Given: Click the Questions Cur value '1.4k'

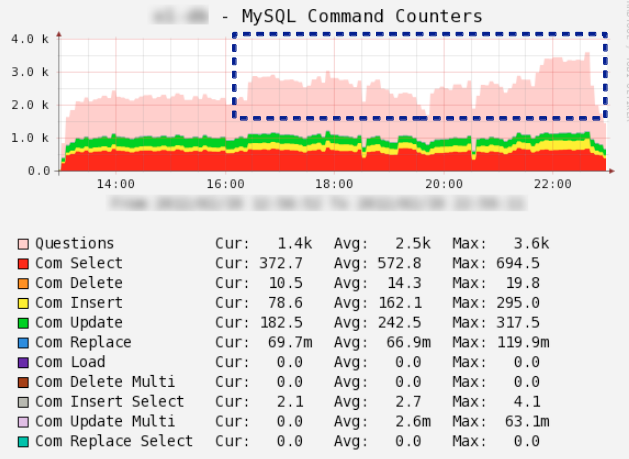Looking at the screenshot, I should click(294, 244).
